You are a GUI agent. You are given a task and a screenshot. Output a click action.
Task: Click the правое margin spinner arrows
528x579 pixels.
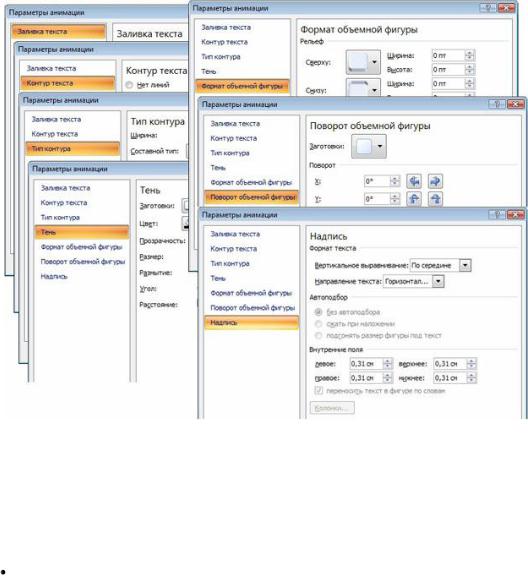click(x=387, y=378)
